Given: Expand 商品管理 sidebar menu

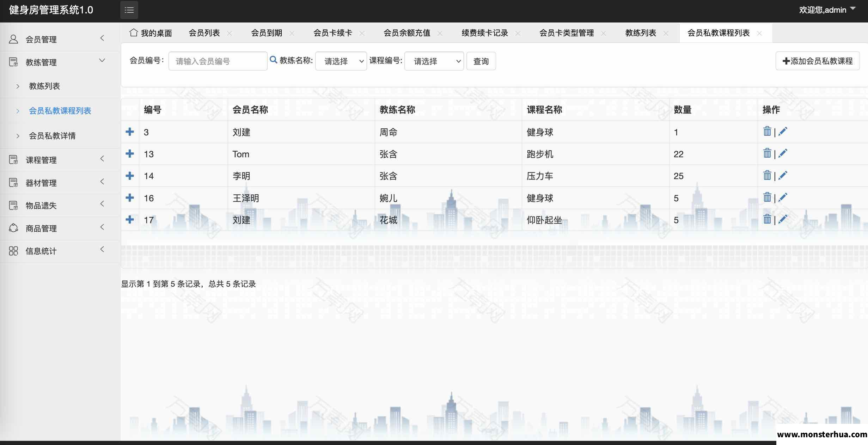Looking at the screenshot, I should pyautogui.click(x=60, y=228).
